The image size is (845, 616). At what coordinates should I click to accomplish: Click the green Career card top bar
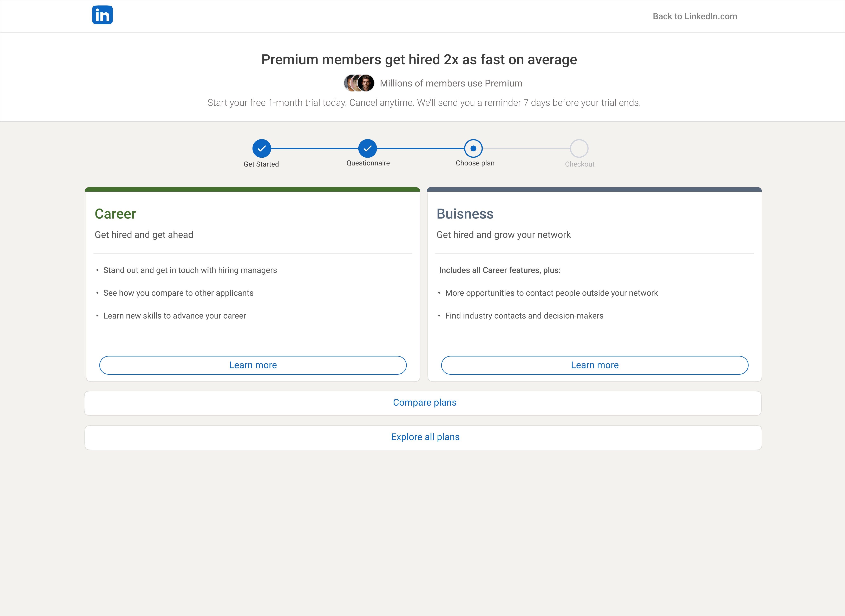(253, 189)
